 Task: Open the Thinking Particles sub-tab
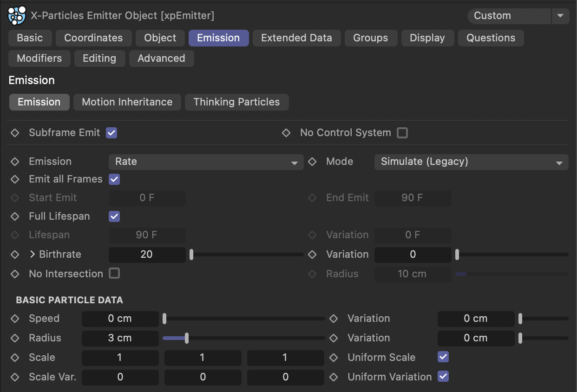point(236,102)
